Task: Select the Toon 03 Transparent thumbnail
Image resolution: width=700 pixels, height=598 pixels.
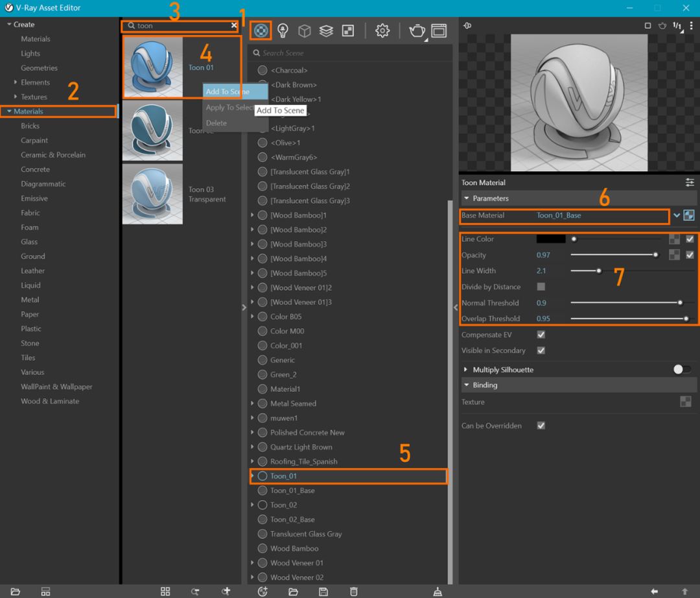Action: click(152, 194)
